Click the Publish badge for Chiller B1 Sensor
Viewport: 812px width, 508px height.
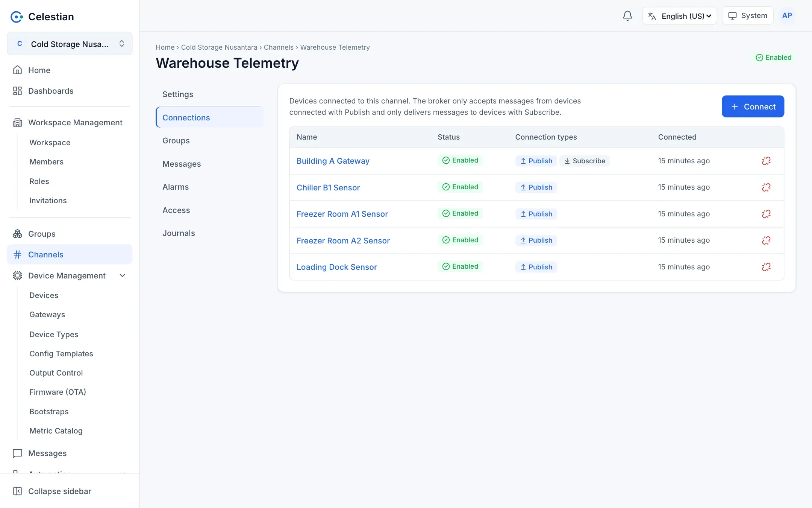coord(536,187)
